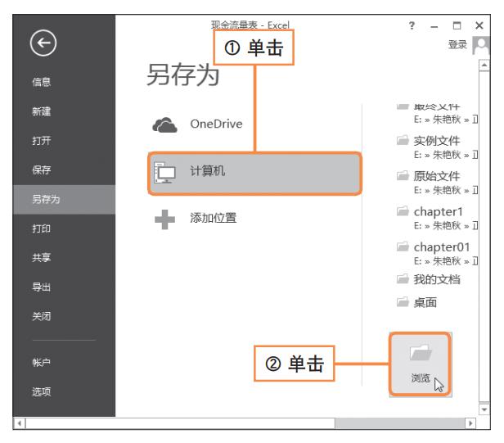Open the 导出 menu item
The width and height of the screenshot is (504, 443).
pyautogui.click(x=42, y=287)
